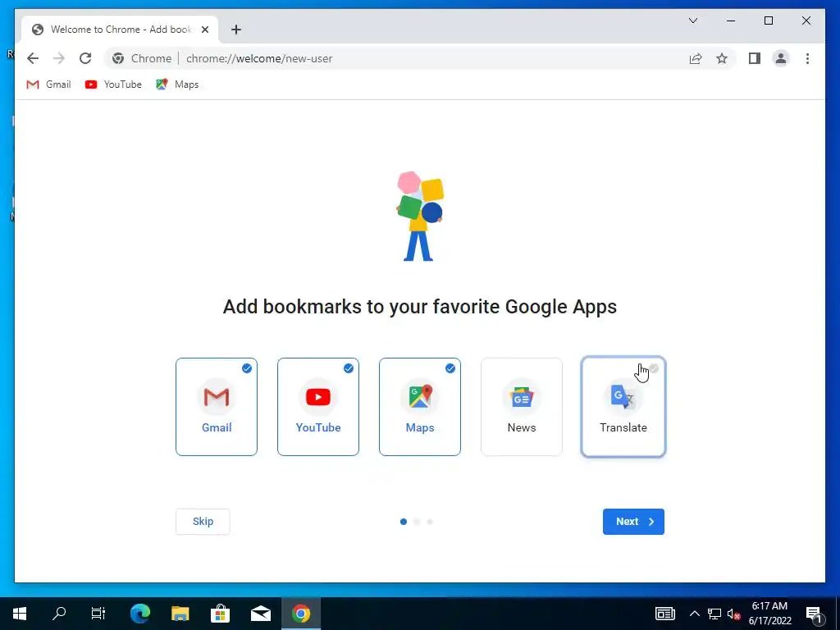Expand the tab search chevron
Screen dimensions: 840x630
pyautogui.click(x=692, y=21)
